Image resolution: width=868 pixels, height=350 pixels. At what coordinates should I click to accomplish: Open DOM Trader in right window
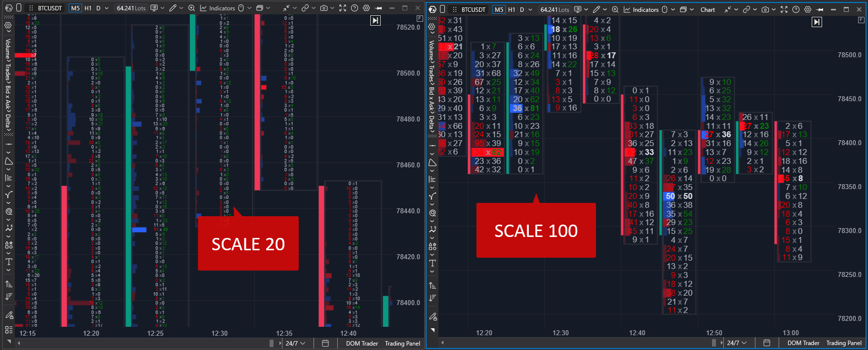click(803, 343)
